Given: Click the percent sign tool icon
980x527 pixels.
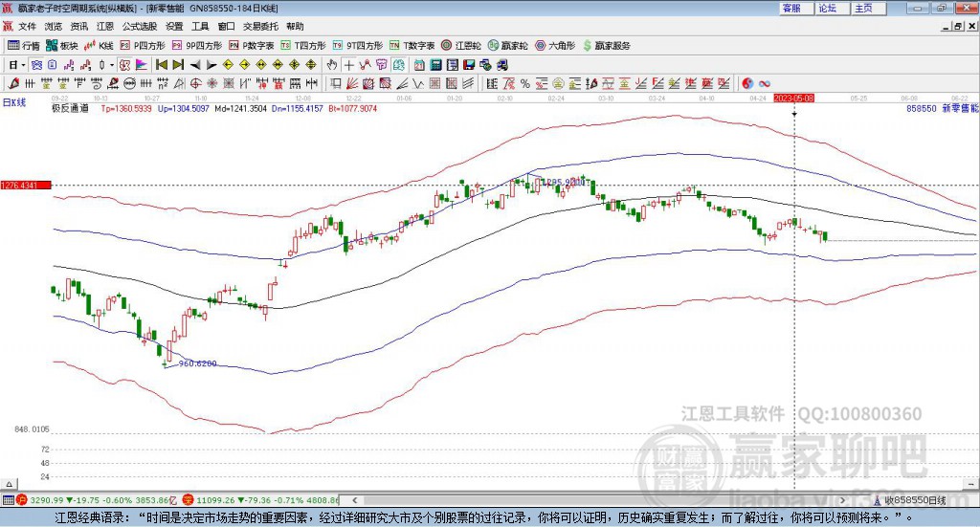Looking at the screenshot, I should (525, 83).
